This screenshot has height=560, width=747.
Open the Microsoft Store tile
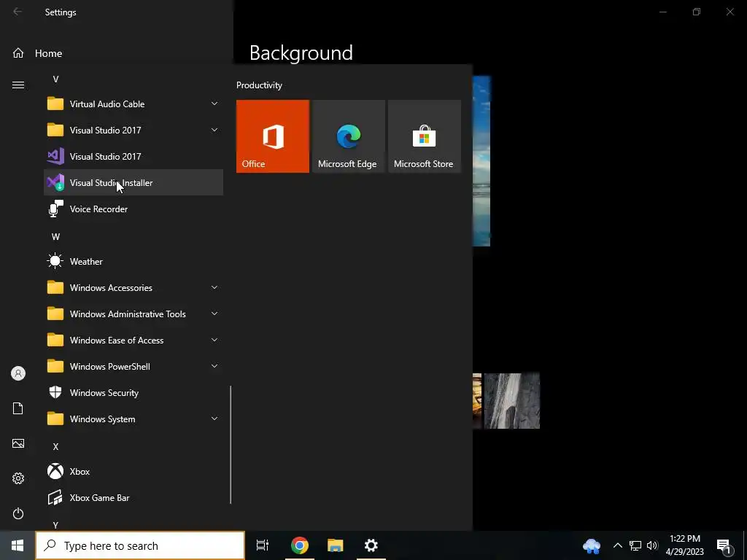425,136
